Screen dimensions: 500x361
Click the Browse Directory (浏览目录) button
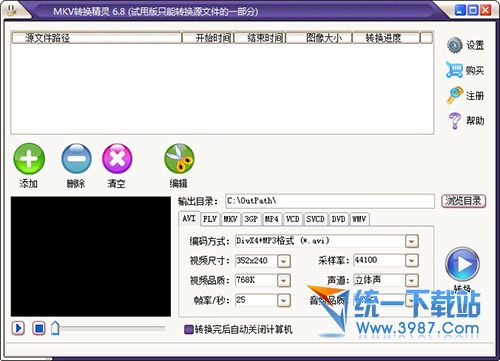click(x=464, y=201)
